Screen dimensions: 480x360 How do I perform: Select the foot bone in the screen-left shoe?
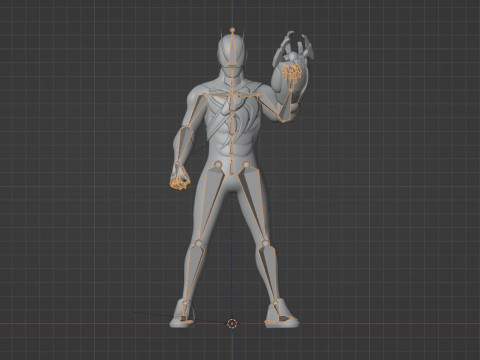pos(184,310)
